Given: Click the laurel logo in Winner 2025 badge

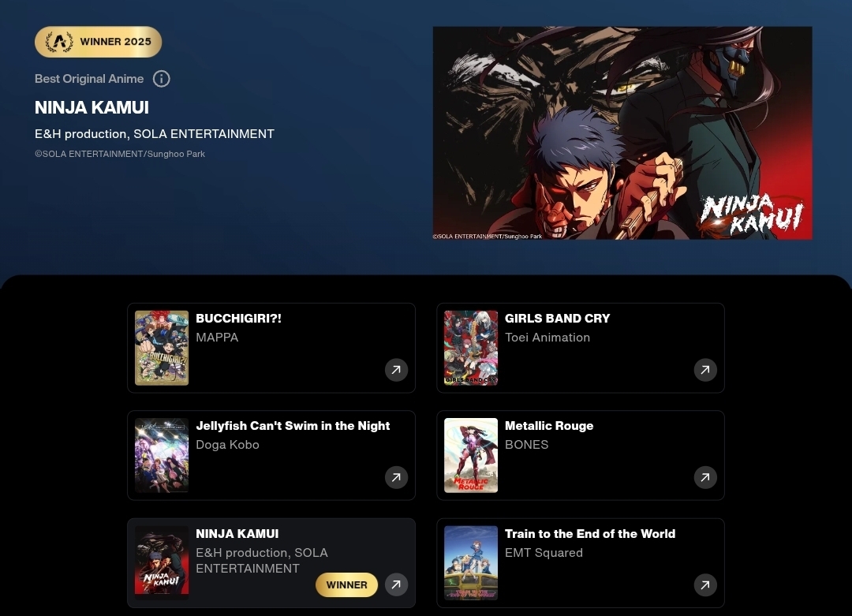Looking at the screenshot, I should pos(59,42).
